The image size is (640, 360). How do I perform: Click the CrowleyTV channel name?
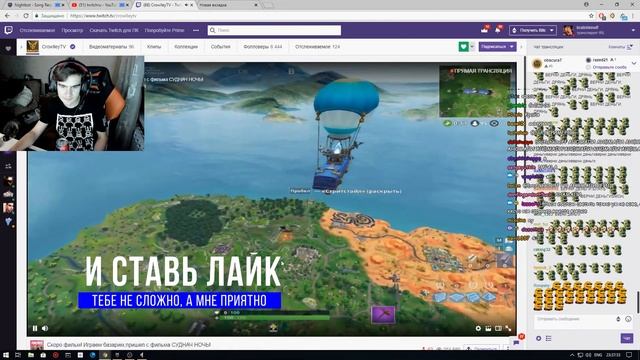53,47
